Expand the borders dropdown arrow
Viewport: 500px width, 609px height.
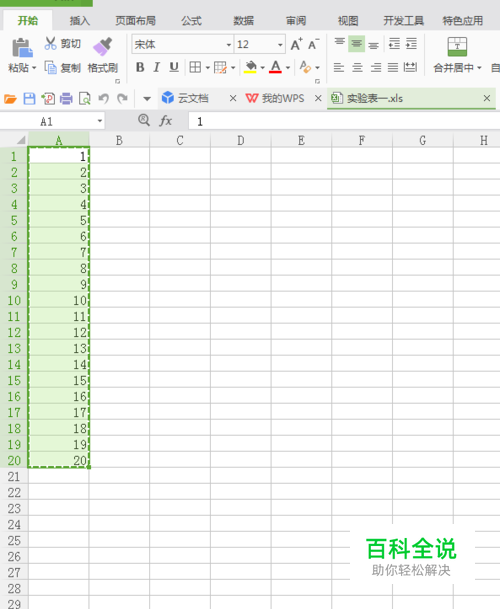[x=208, y=68]
